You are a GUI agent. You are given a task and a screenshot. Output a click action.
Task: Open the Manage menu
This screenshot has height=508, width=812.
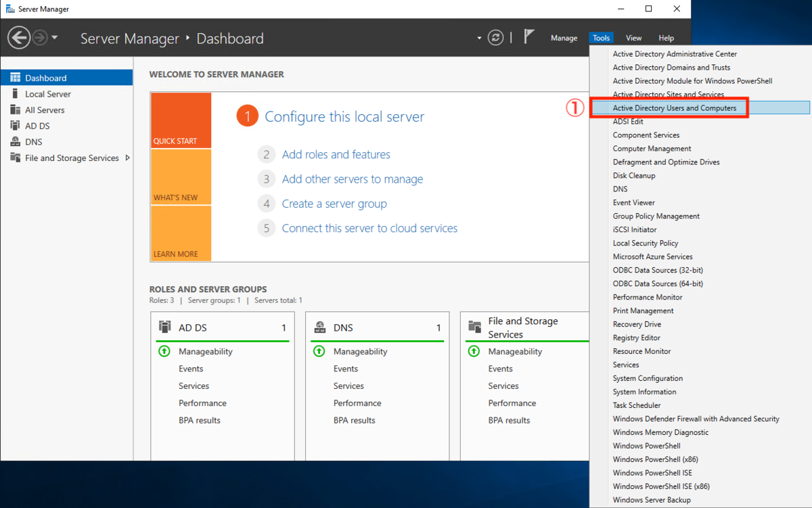tap(564, 39)
